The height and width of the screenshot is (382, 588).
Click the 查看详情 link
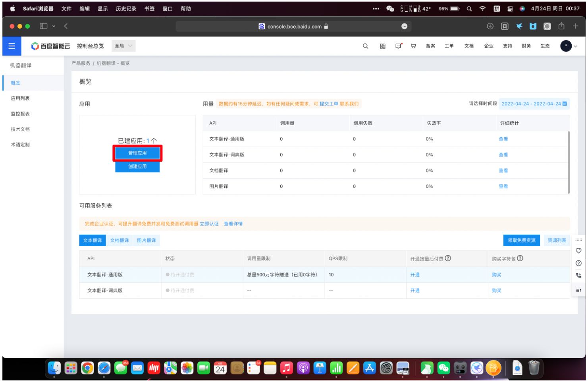click(233, 224)
